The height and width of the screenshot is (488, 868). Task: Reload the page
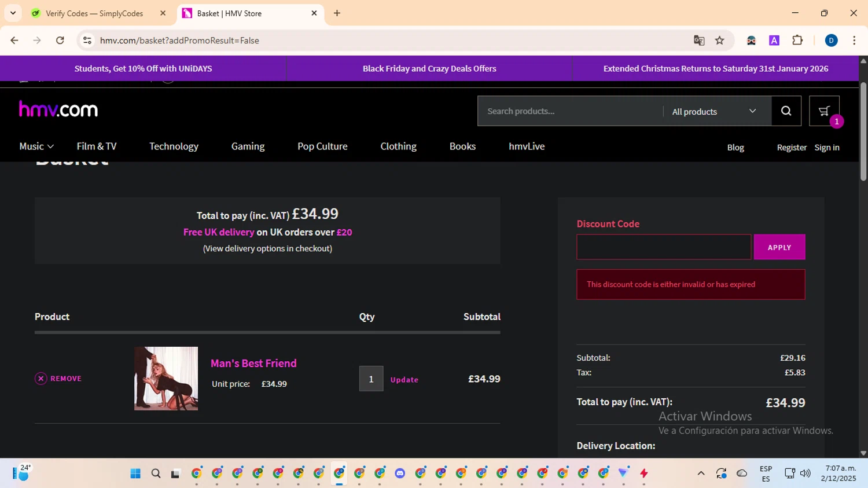[60, 41]
